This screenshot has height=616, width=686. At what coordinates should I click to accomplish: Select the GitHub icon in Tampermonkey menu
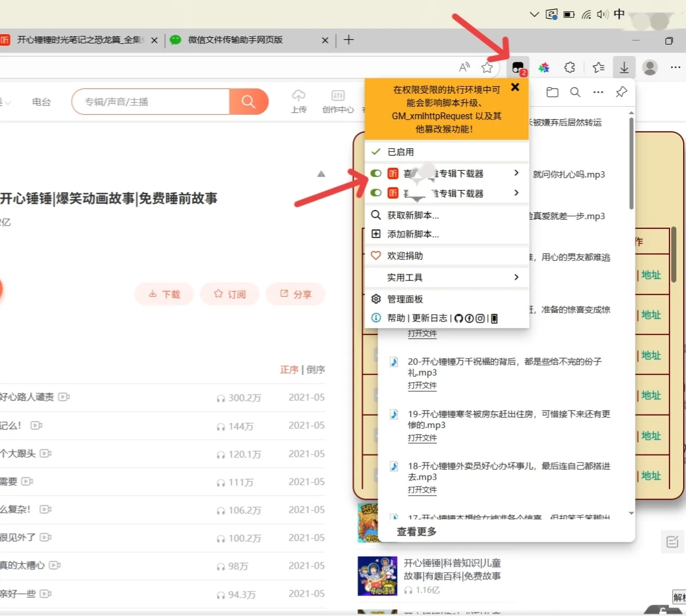459,319
